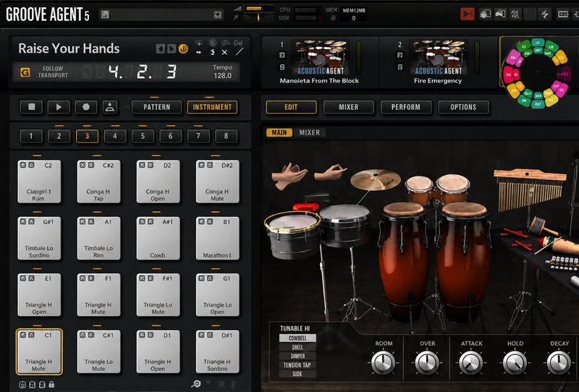579x392 pixels.
Task: Toggle second small icon on Conga H Tap pad
Action: (x=91, y=165)
